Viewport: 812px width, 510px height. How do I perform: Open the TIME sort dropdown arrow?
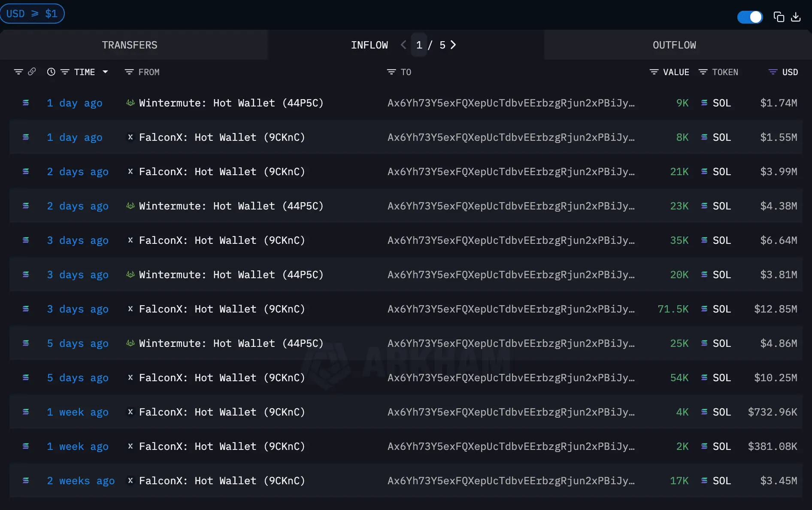pyautogui.click(x=105, y=72)
